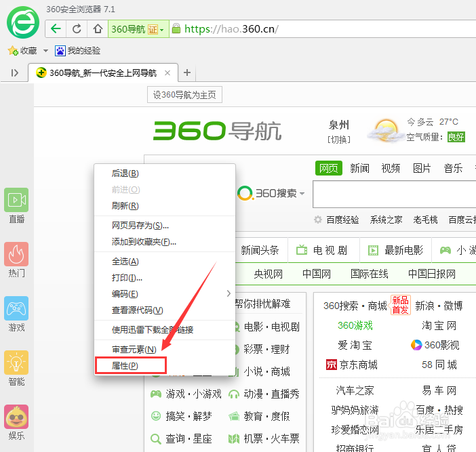Choose 打印(I)... in context menu
Image resolution: width=476 pixels, height=452 pixels.
(x=165, y=278)
